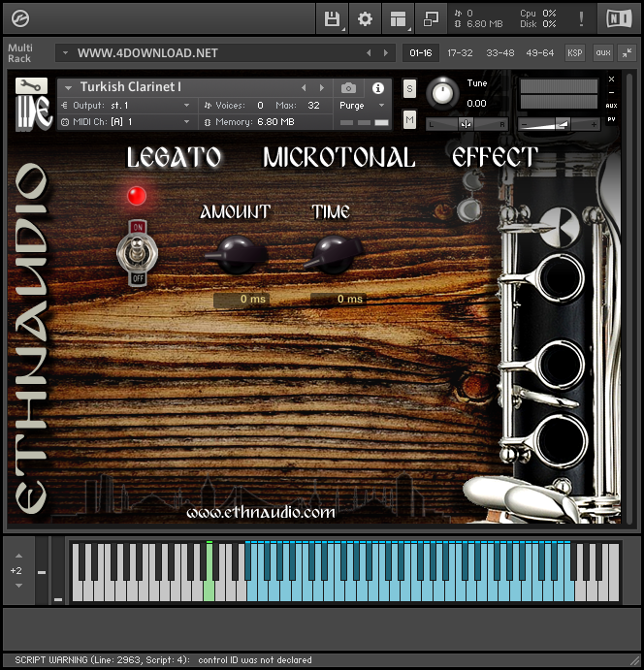
Task: Click the AMOUNT knob
Action: (x=237, y=255)
